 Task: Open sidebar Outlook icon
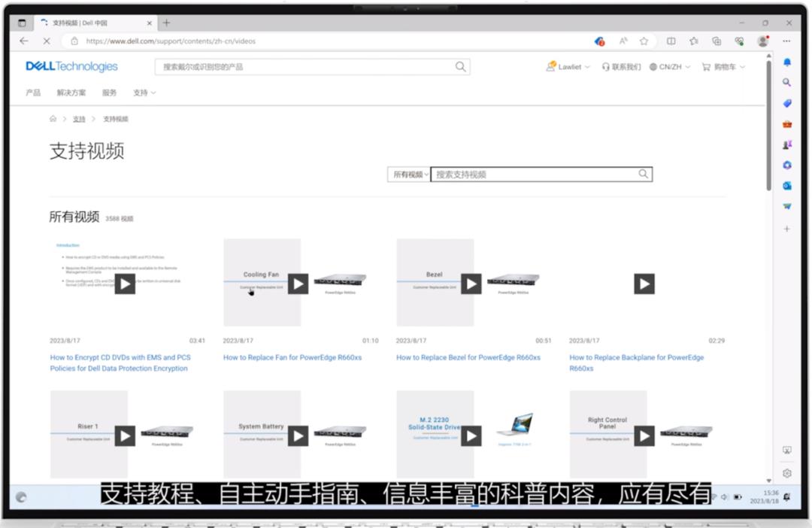[x=787, y=186]
